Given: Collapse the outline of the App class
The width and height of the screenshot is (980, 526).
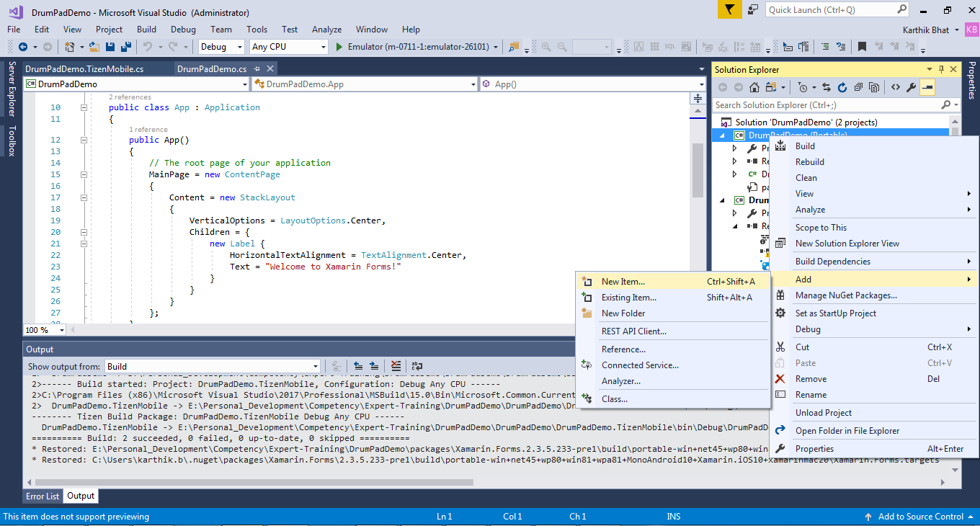Looking at the screenshot, I should [84, 107].
